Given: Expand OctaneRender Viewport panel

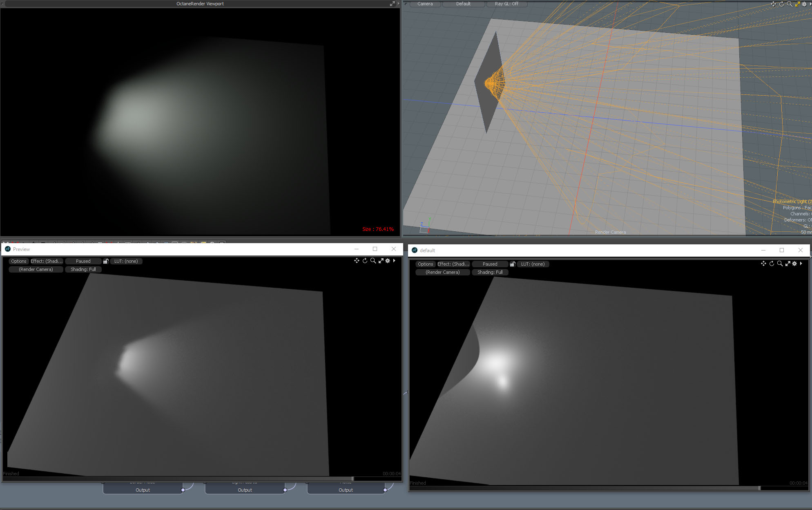Looking at the screenshot, I should (x=392, y=4).
